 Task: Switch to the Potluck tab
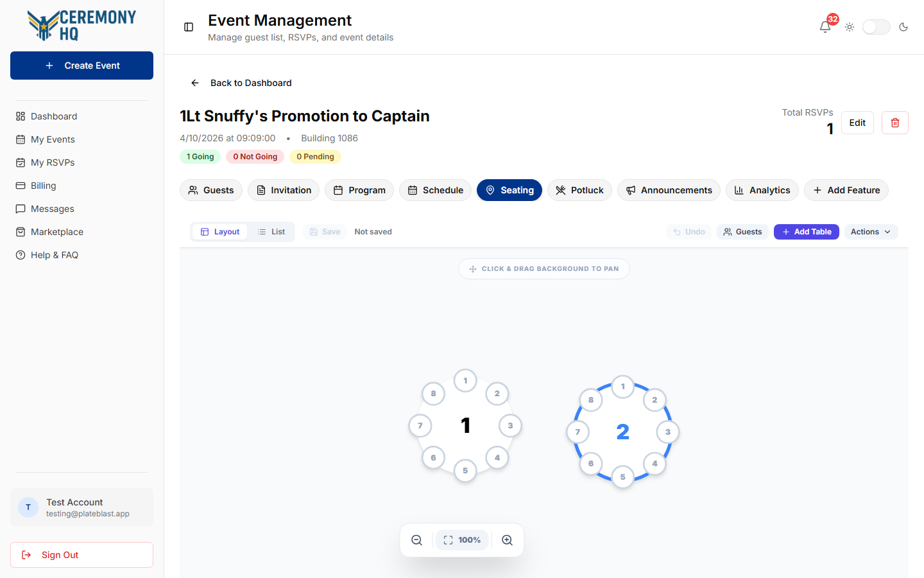pyautogui.click(x=579, y=190)
